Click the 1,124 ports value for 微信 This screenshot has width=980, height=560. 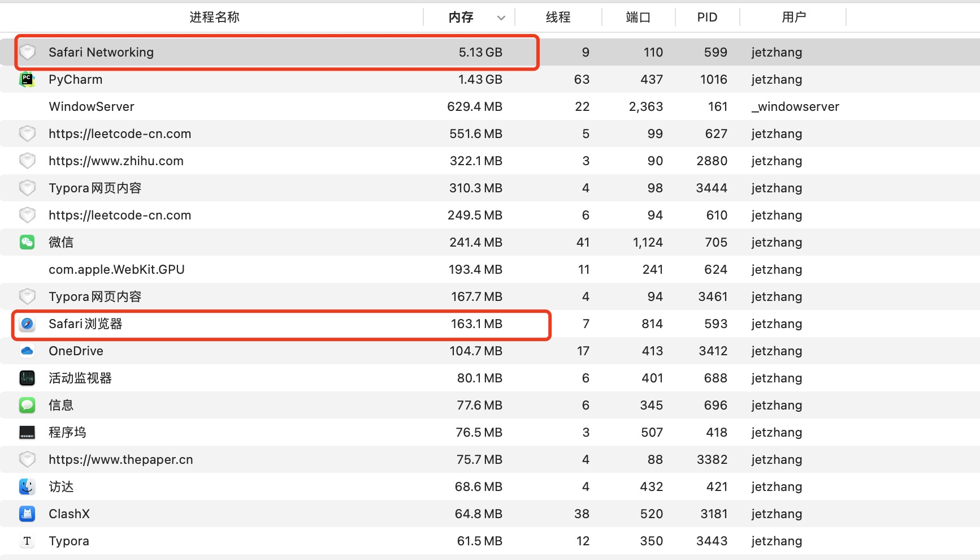[x=648, y=242]
